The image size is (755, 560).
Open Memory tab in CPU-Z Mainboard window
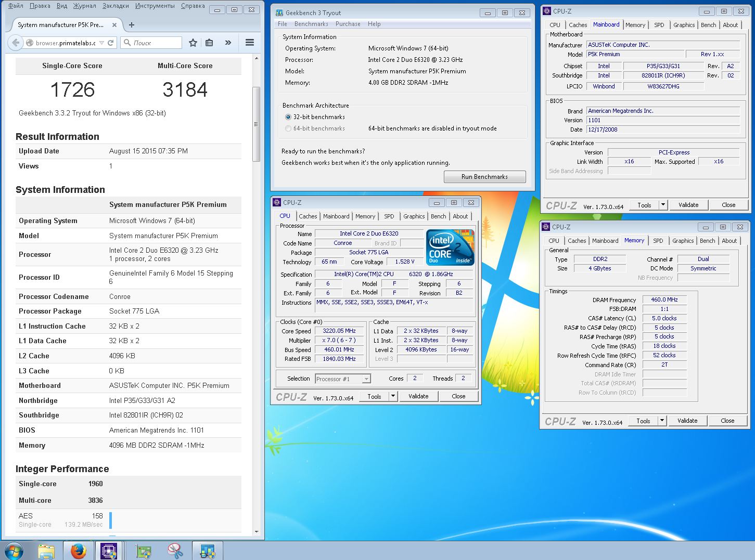point(635,25)
